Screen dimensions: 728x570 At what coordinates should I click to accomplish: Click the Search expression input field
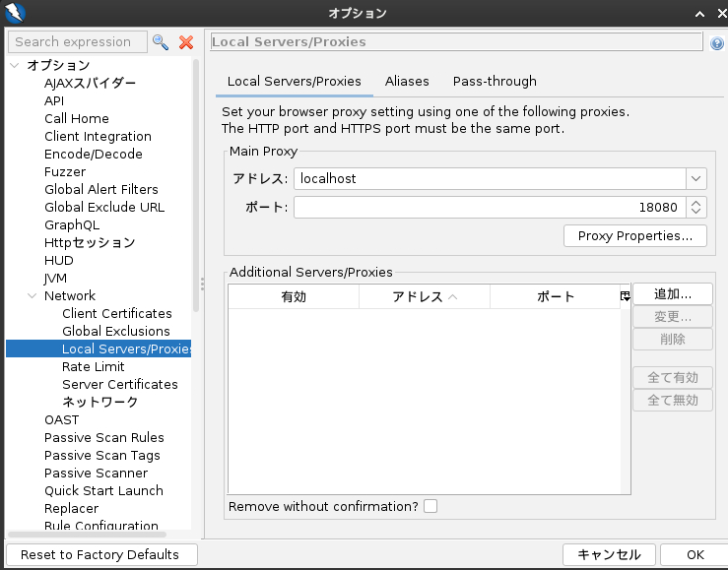[77, 42]
